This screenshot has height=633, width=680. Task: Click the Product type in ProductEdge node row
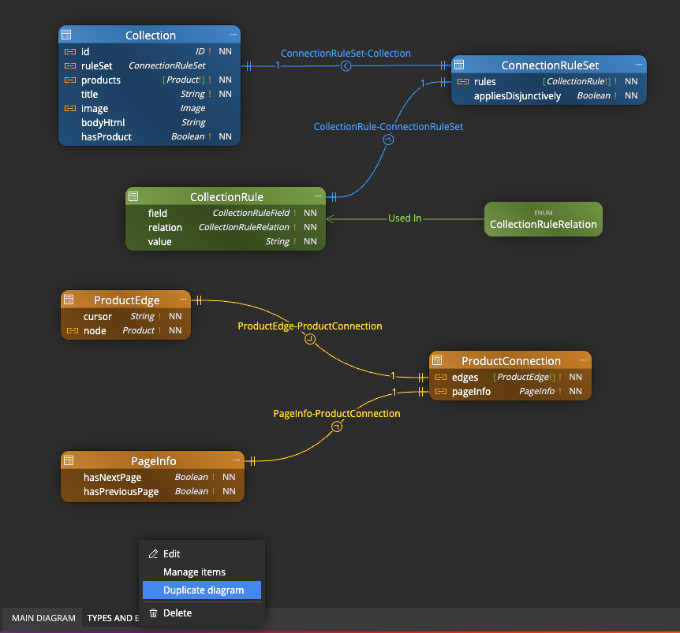(138, 330)
